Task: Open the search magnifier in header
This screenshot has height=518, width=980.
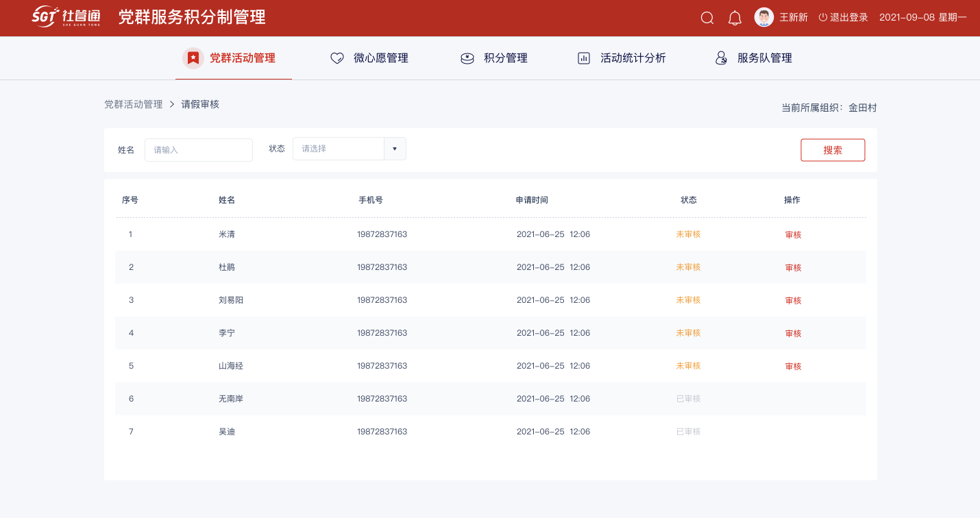Action: [707, 18]
